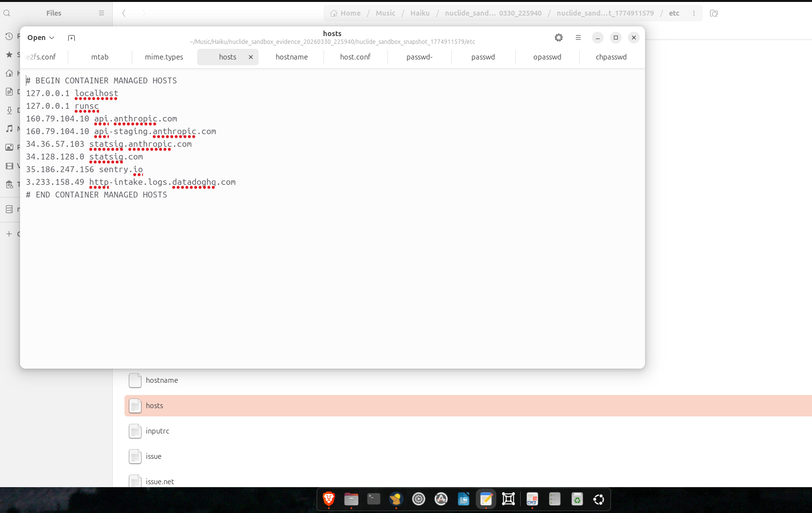Switch to the hostname tab

click(291, 57)
